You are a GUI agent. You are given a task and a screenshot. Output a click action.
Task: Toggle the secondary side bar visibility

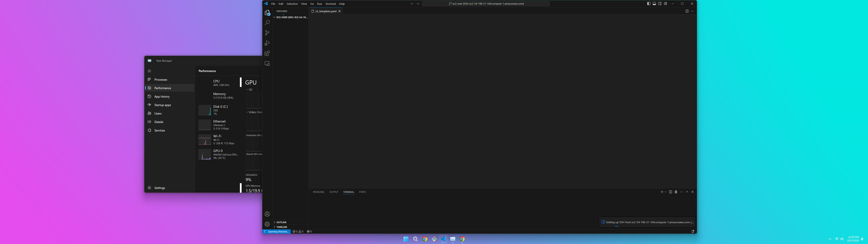660,4
